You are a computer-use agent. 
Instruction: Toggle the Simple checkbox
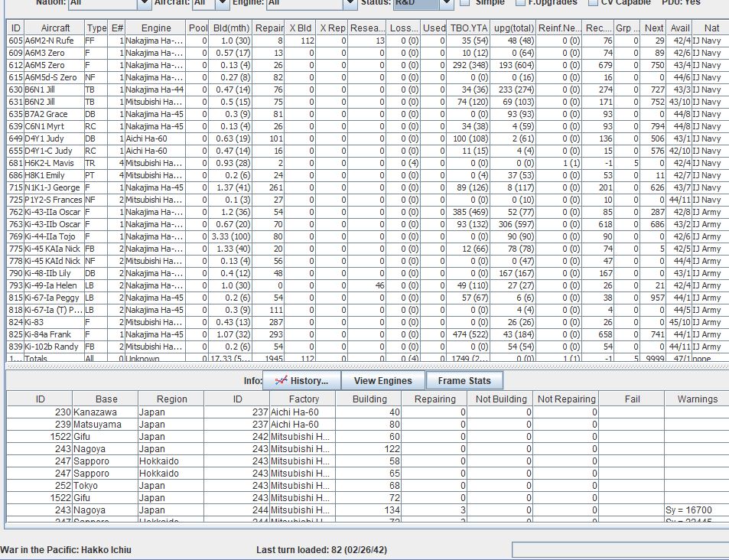[464, 2]
